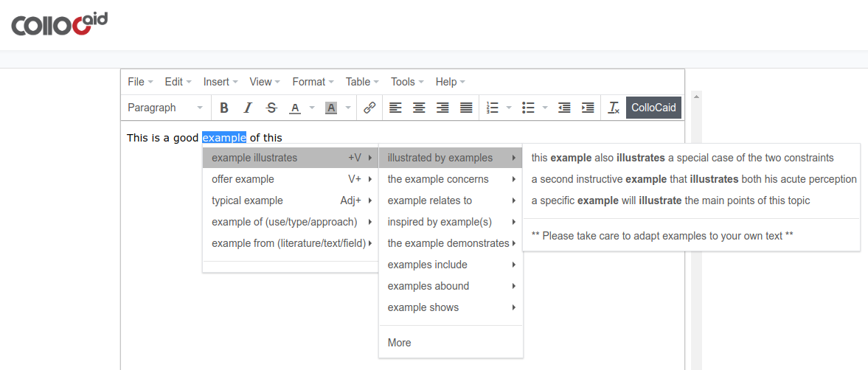Viewport: 868px width, 370px height.
Task: Open the File menu
Action: click(140, 82)
